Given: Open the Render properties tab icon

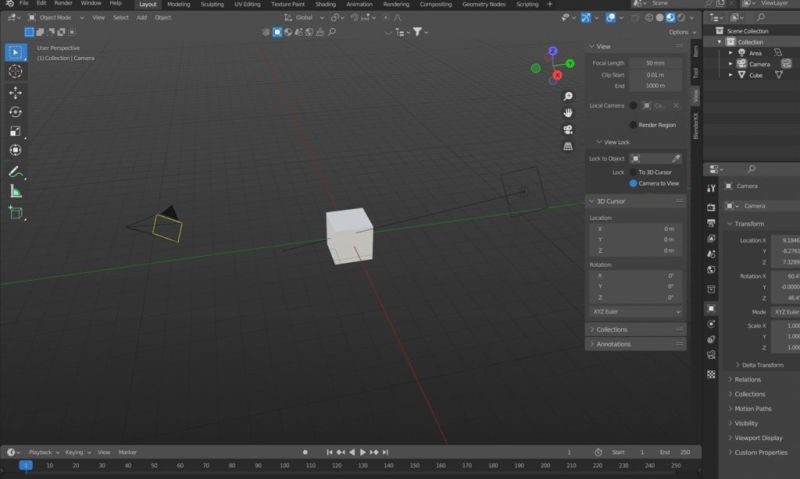Looking at the screenshot, I should pos(711,207).
